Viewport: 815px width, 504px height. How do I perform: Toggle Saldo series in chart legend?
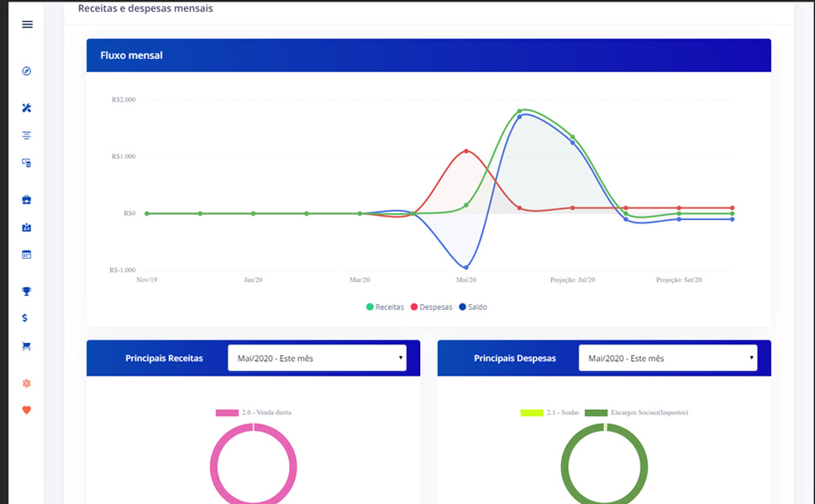click(x=472, y=307)
